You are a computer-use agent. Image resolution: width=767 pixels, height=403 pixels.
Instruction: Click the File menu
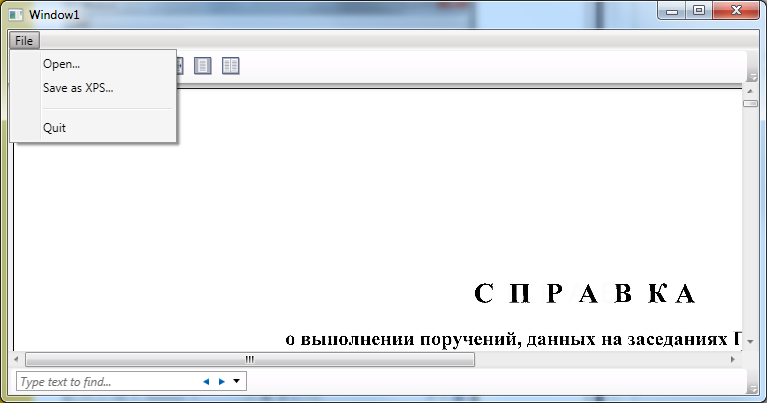(24, 41)
